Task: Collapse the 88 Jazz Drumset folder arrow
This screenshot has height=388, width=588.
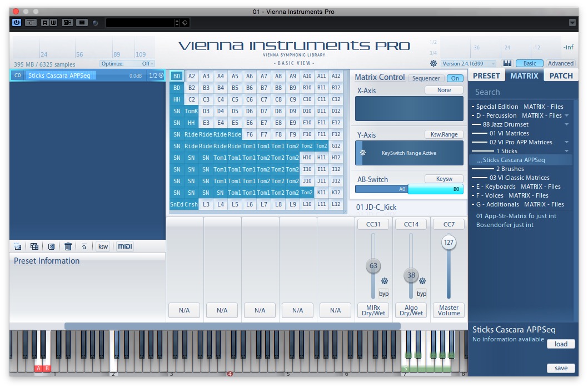Action: tap(567, 124)
